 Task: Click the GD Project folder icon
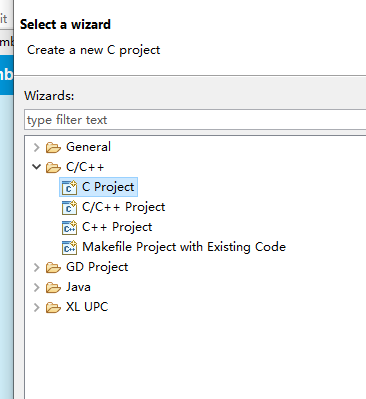pyautogui.click(x=53, y=267)
